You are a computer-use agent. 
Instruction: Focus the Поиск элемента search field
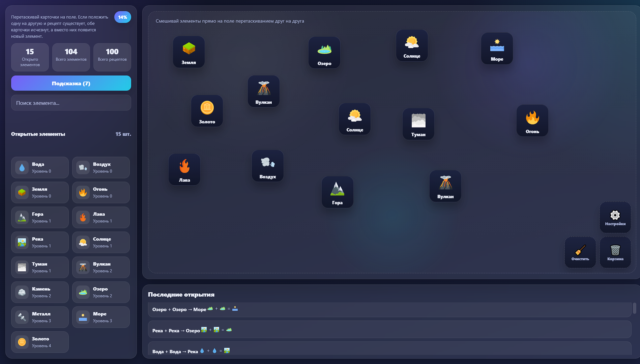(71, 103)
